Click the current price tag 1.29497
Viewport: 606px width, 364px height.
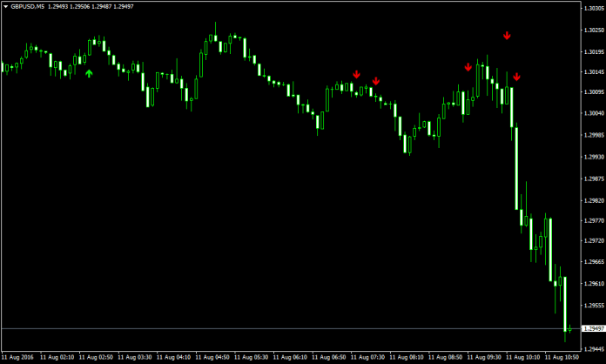point(592,328)
